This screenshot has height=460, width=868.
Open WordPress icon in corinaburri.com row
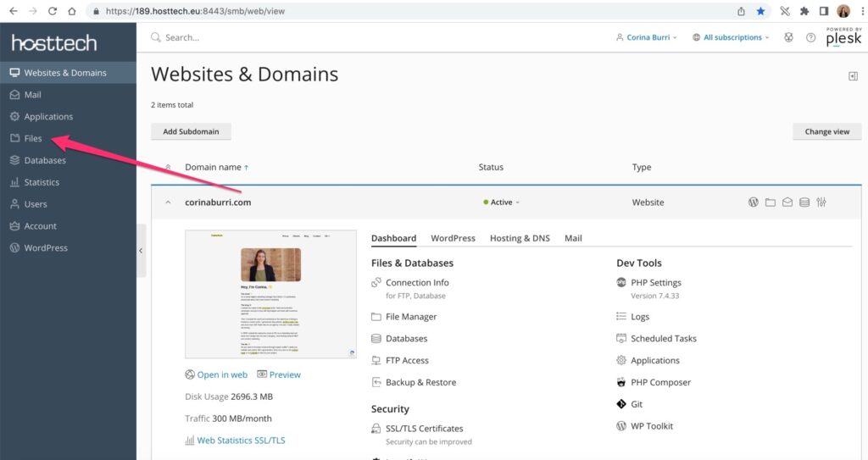pos(753,202)
